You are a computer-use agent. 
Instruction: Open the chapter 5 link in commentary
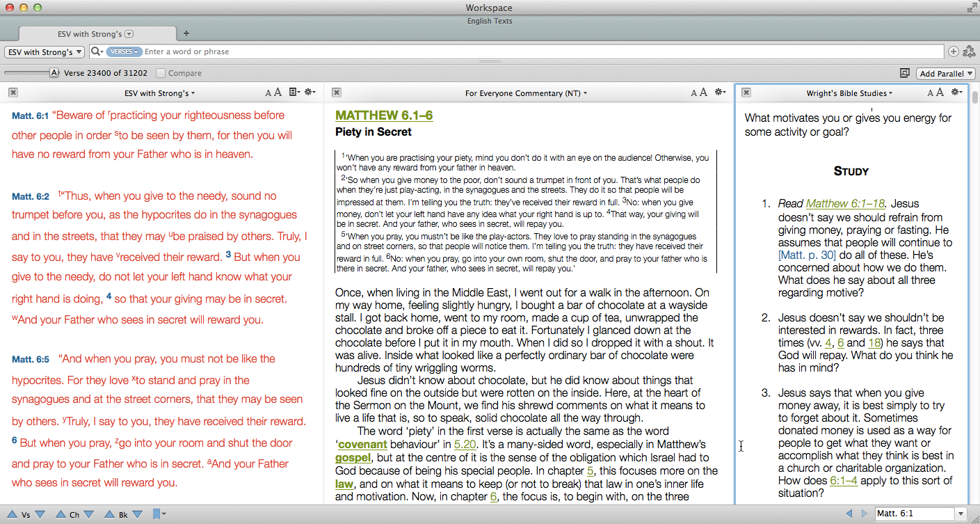(590, 470)
